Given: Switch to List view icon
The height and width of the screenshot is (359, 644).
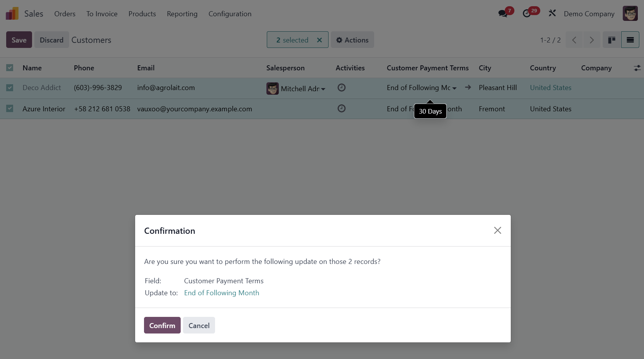Looking at the screenshot, I should 630,40.
